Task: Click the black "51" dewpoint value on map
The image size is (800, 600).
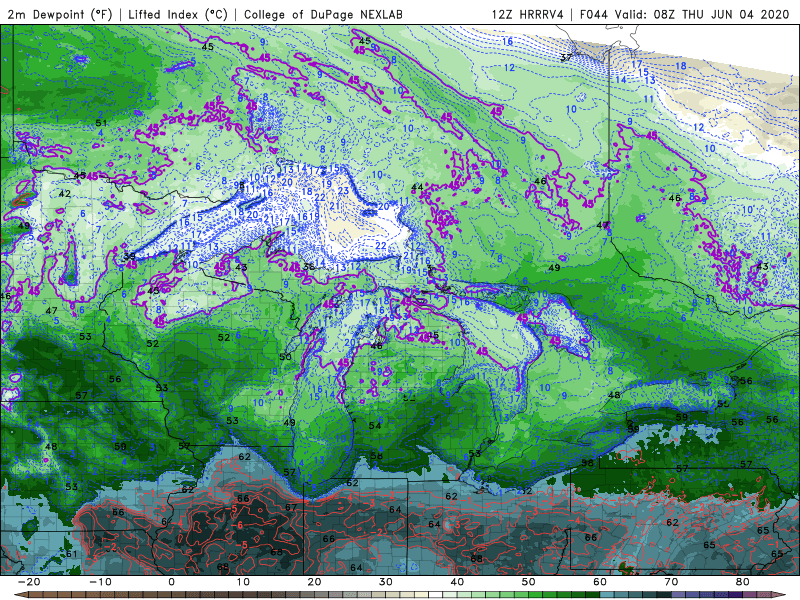Action: (101, 123)
